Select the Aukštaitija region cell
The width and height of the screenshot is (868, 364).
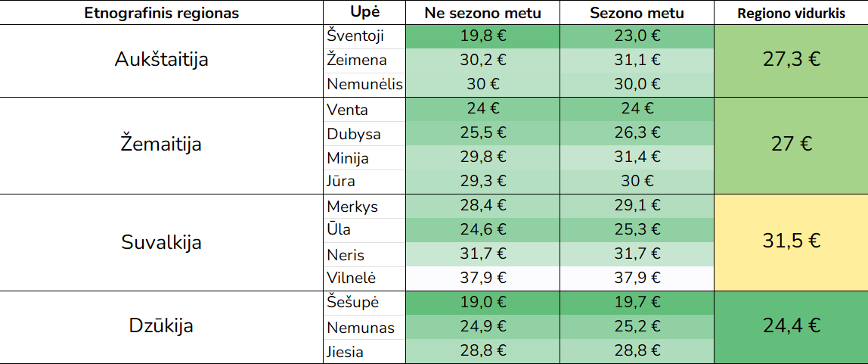(x=162, y=60)
